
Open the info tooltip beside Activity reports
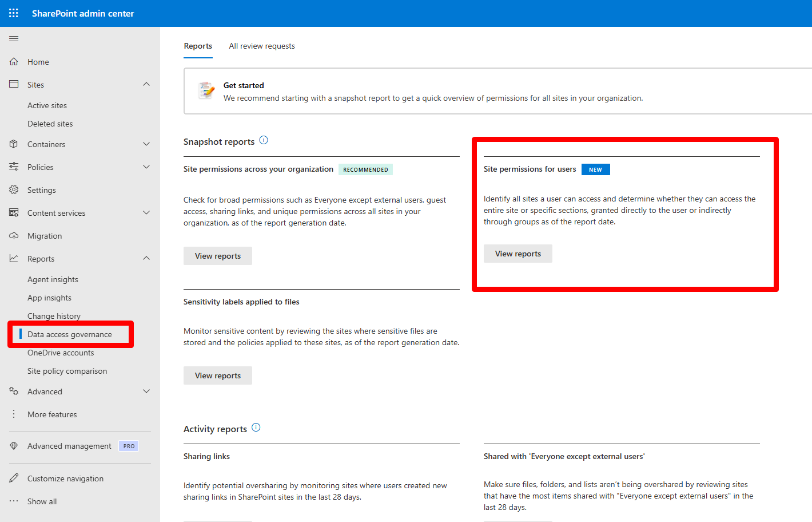coord(256,427)
